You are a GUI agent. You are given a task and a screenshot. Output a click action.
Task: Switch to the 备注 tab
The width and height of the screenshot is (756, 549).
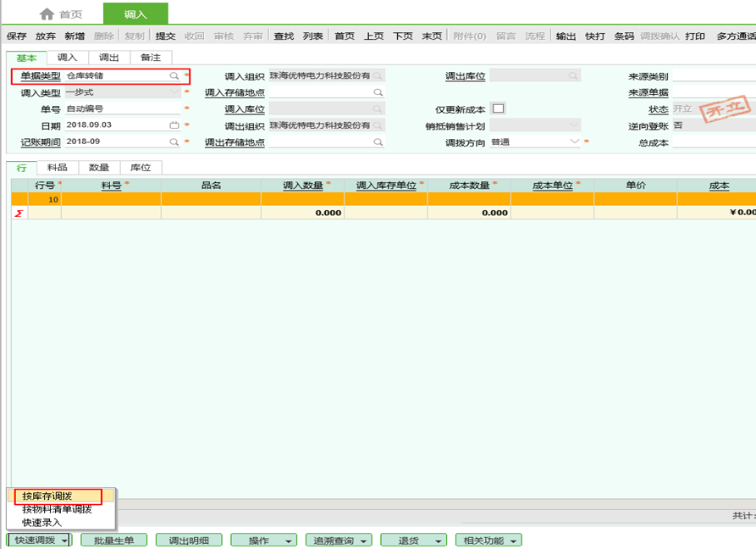151,58
